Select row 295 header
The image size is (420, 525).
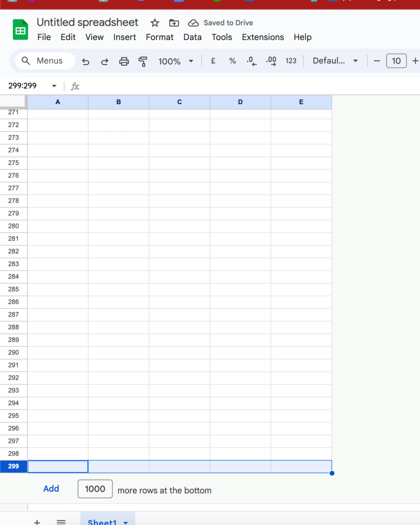(14, 416)
